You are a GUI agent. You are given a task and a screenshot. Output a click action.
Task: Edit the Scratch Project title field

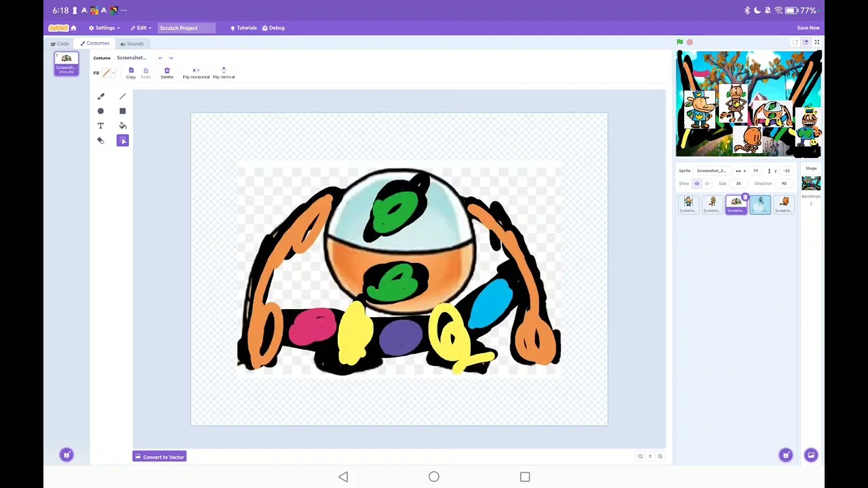pyautogui.click(x=186, y=28)
